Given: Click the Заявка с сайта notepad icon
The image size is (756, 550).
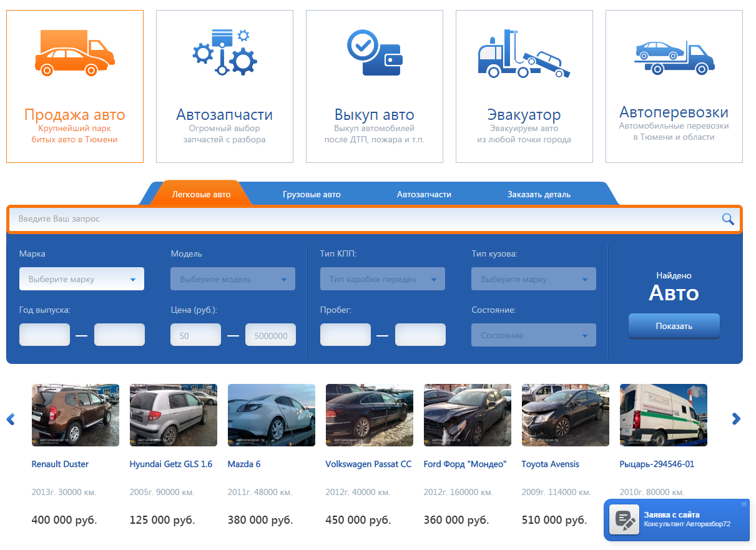Looking at the screenshot, I should tap(624, 519).
